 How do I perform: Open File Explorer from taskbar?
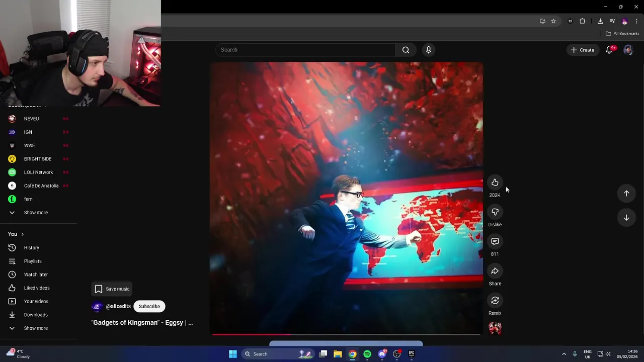[x=338, y=354]
